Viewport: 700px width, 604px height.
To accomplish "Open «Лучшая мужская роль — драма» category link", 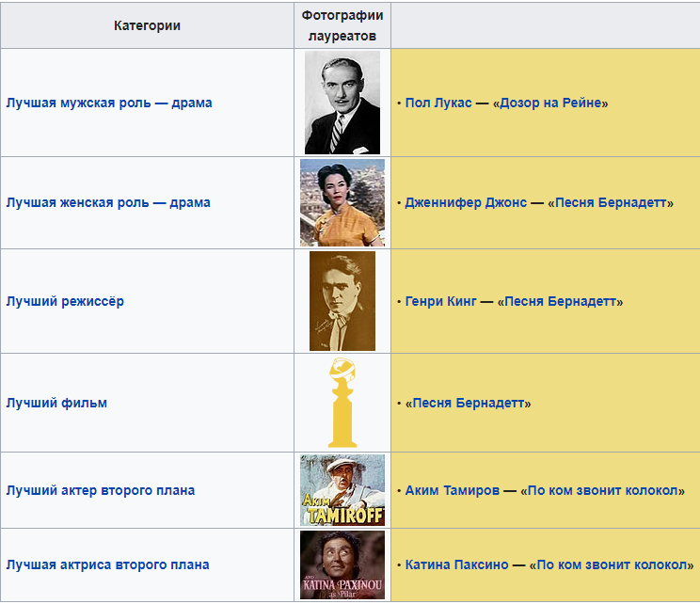I will tap(109, 103).
